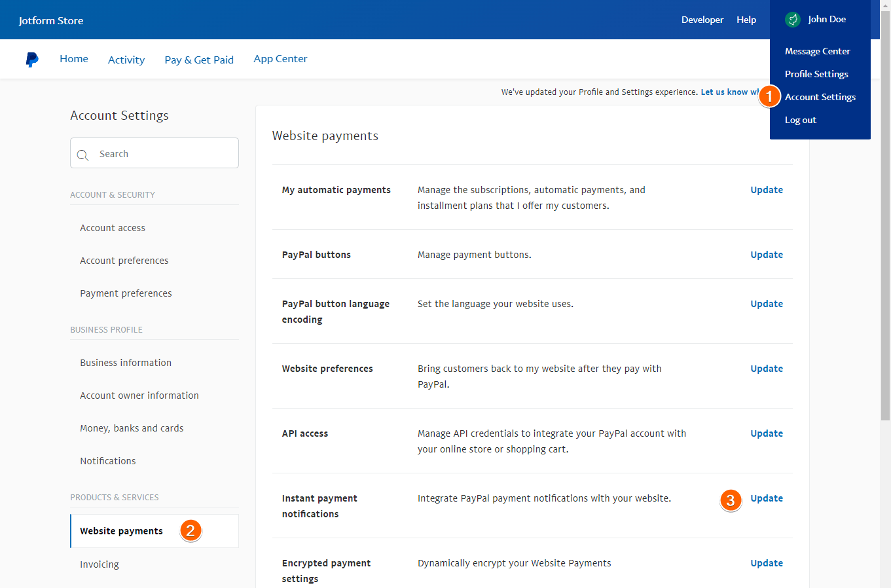Click the Developer link
Screen dimensions: 891x588
tap(702, 20)
